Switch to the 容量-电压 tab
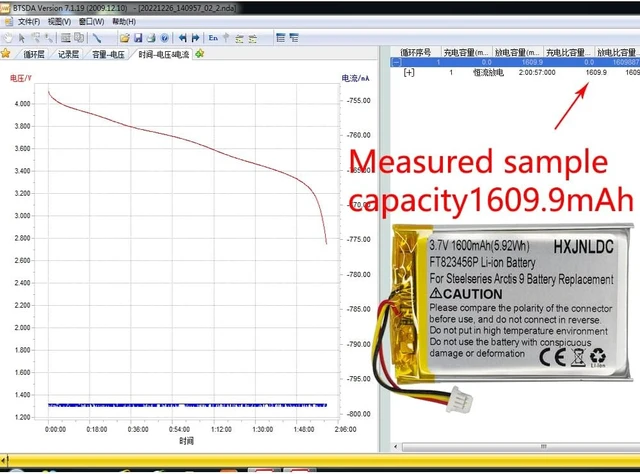640x474 pixels. coord(108,54)
